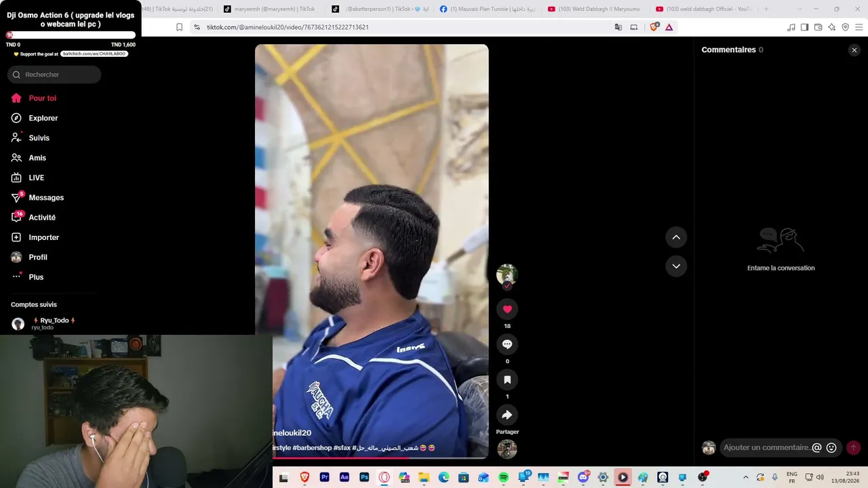
Task: Click the #sfax hashtag
Action: (342, 448)
